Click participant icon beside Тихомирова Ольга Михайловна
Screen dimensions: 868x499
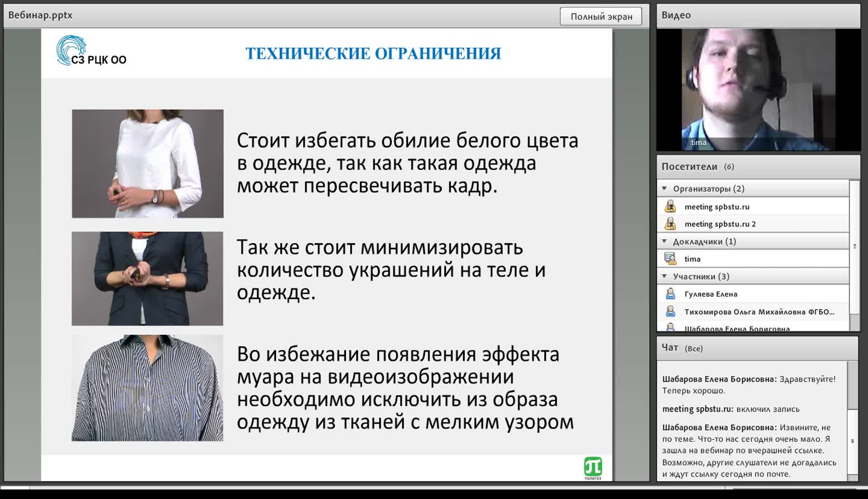pyautogui.click(x=670, y=311)
